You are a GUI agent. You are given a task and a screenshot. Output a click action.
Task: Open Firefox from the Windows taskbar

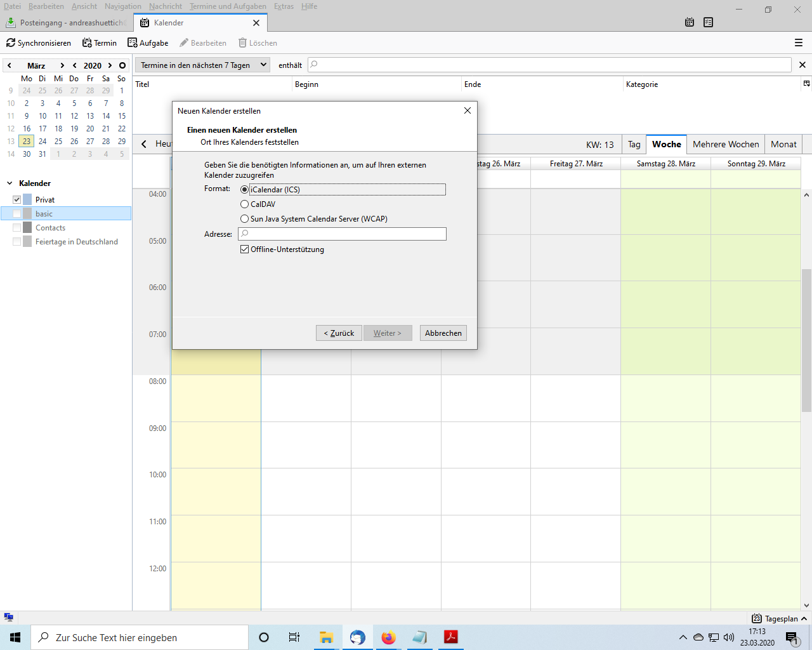click(388, 637)
